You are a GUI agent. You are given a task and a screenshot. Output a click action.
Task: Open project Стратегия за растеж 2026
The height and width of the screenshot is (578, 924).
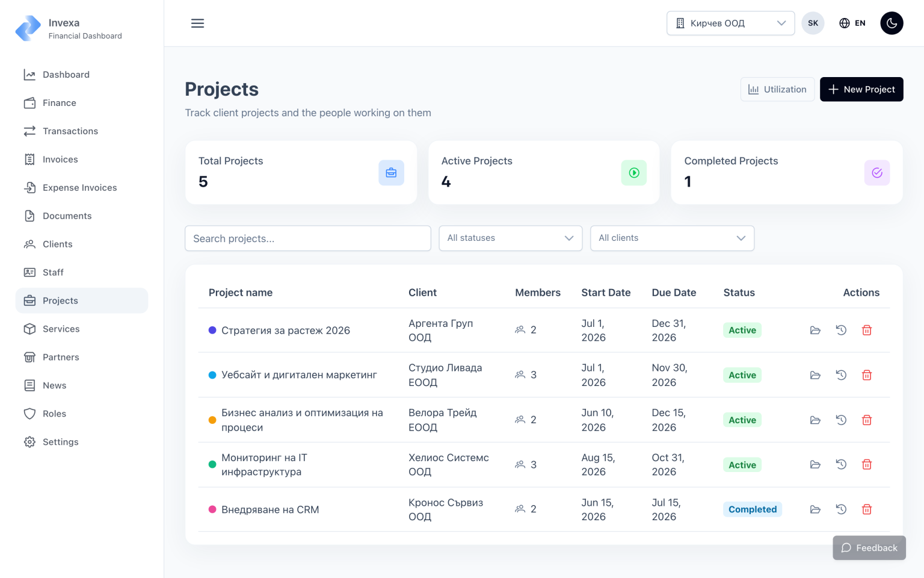pos(286,331)
